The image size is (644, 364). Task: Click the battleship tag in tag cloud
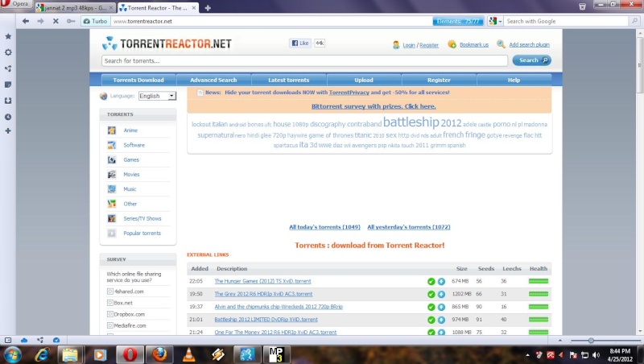(411, 122)
